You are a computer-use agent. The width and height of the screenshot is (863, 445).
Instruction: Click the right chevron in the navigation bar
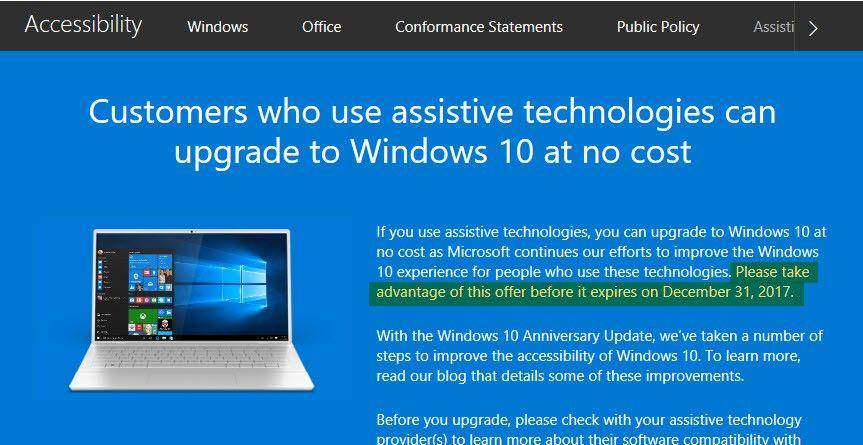pos(813,28)
